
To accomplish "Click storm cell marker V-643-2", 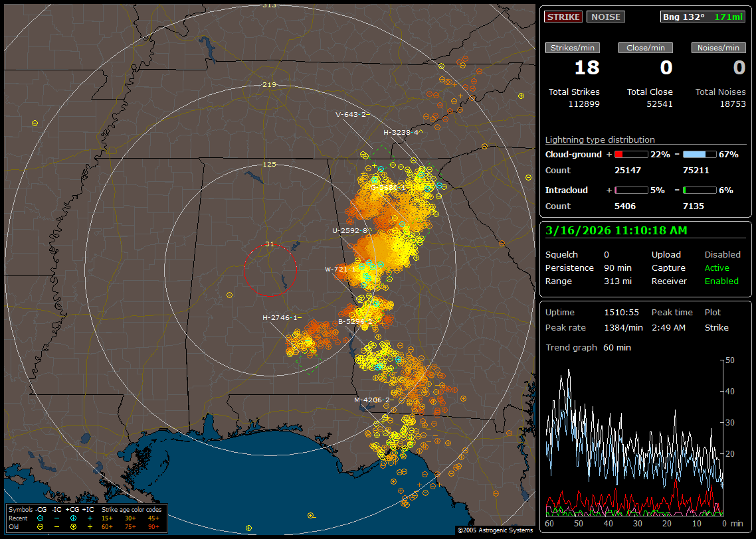I will 351,114.
